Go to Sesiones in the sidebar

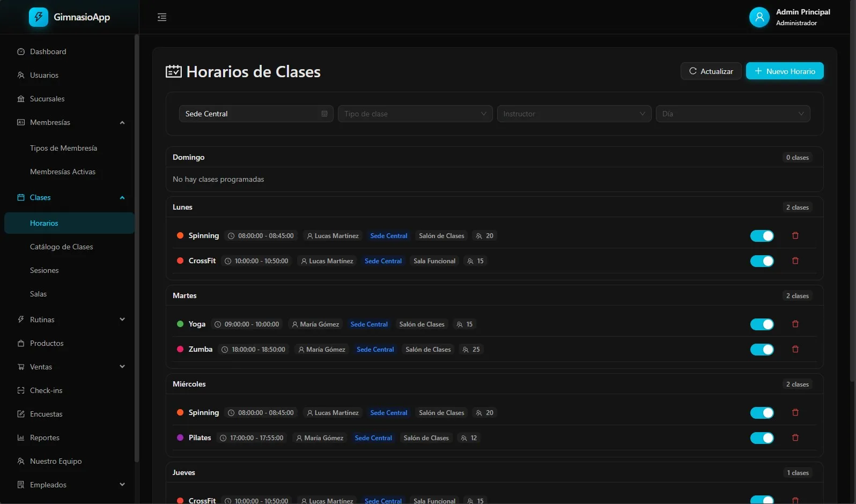tap(45, 270)
